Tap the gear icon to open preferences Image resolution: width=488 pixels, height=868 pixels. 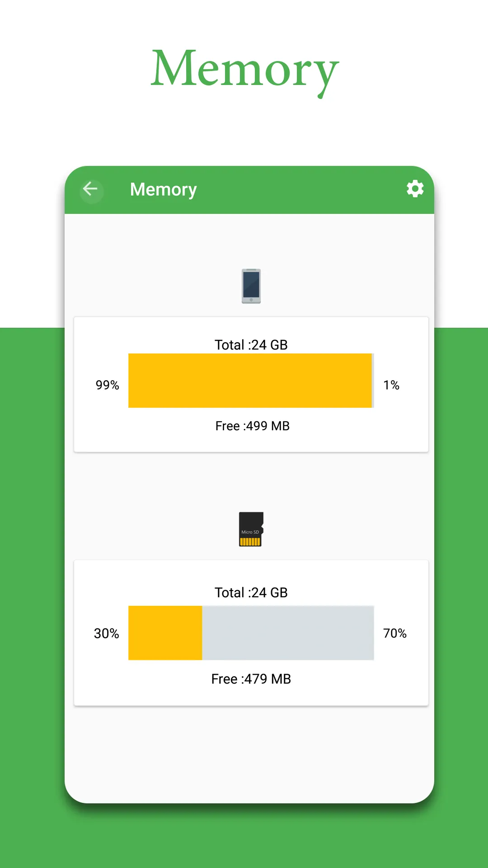415,189
